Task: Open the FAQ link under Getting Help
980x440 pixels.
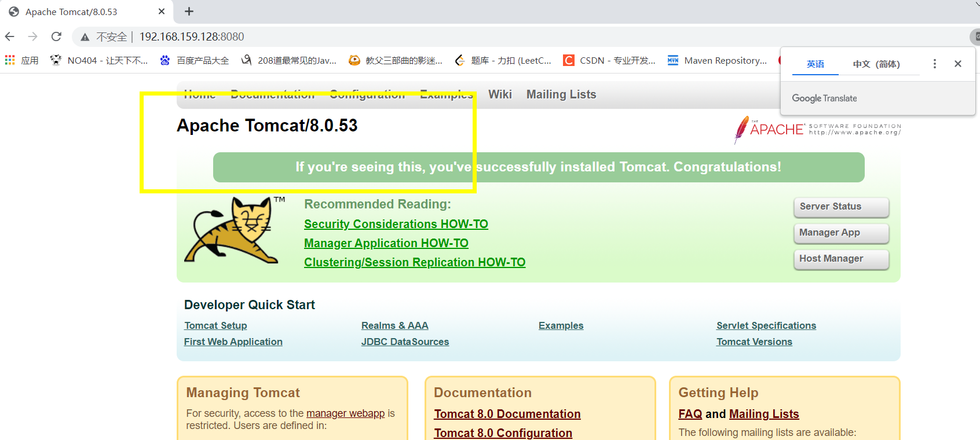Action: point(690,414)
